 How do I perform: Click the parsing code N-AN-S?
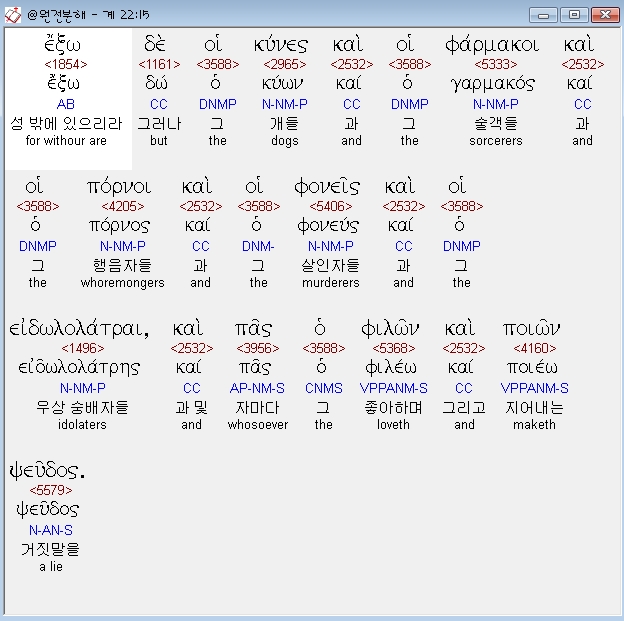coord(51,530)
